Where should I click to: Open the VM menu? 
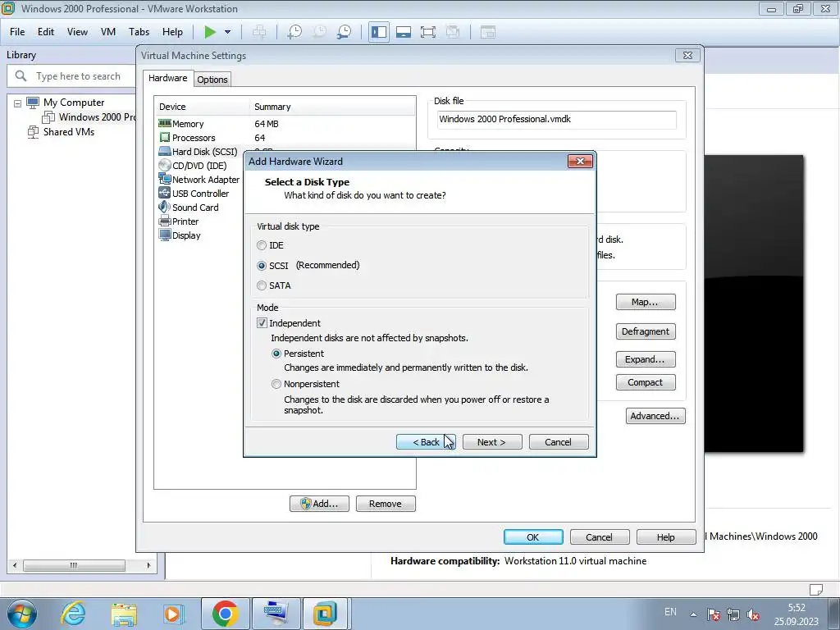click(x=108, y=32)
